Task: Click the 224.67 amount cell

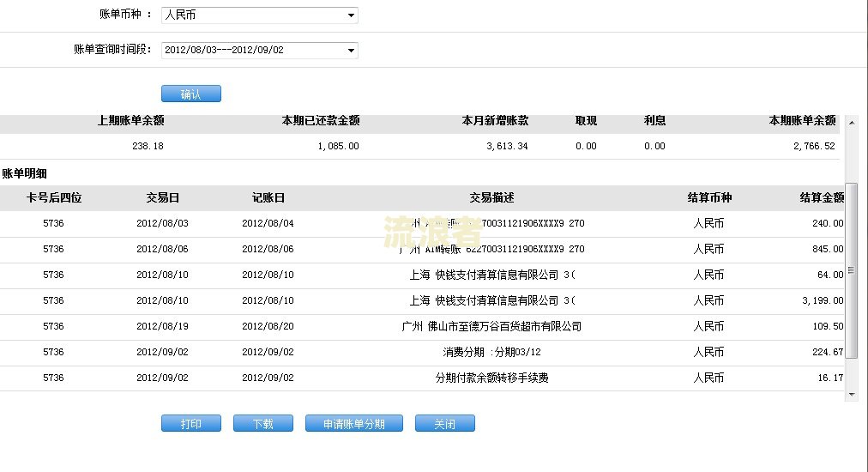Action: pyautogui.click(x=828, y=352)
